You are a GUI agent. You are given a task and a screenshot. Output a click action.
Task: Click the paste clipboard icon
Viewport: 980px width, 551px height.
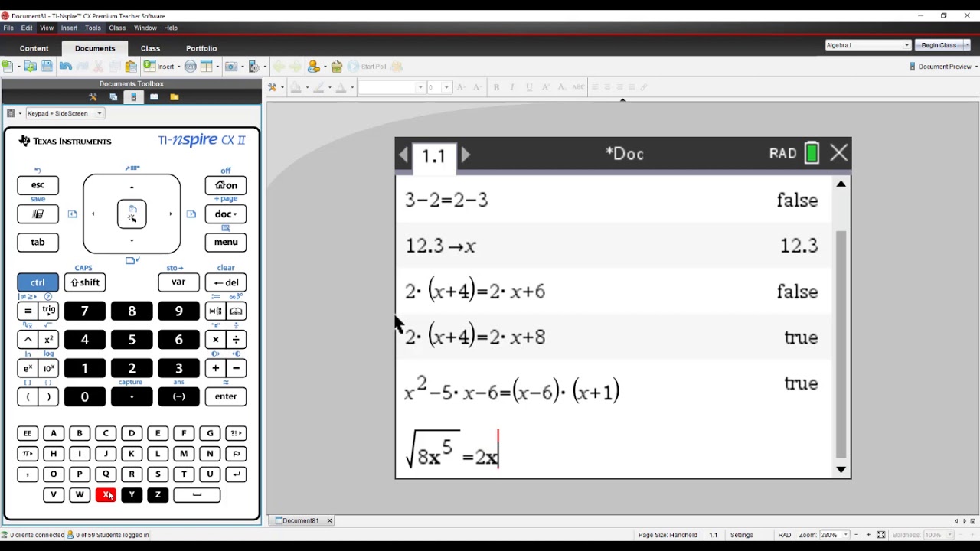[131, 67]
